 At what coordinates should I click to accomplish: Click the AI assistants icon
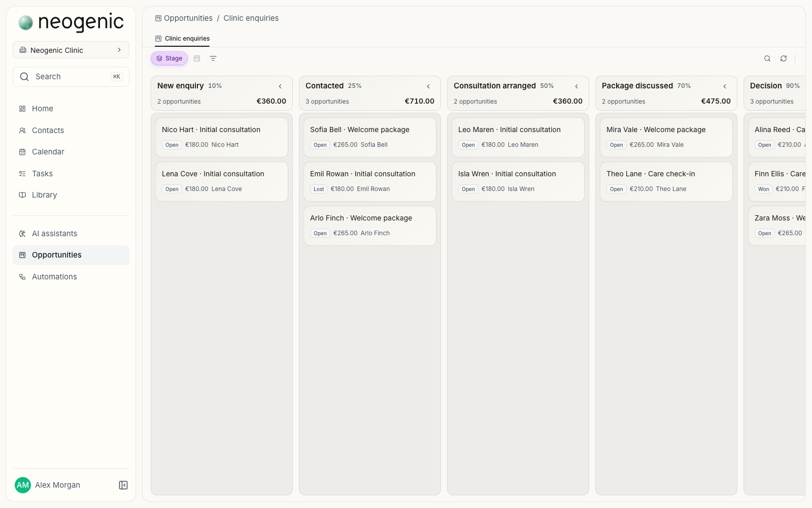click(x=22, y=234)
